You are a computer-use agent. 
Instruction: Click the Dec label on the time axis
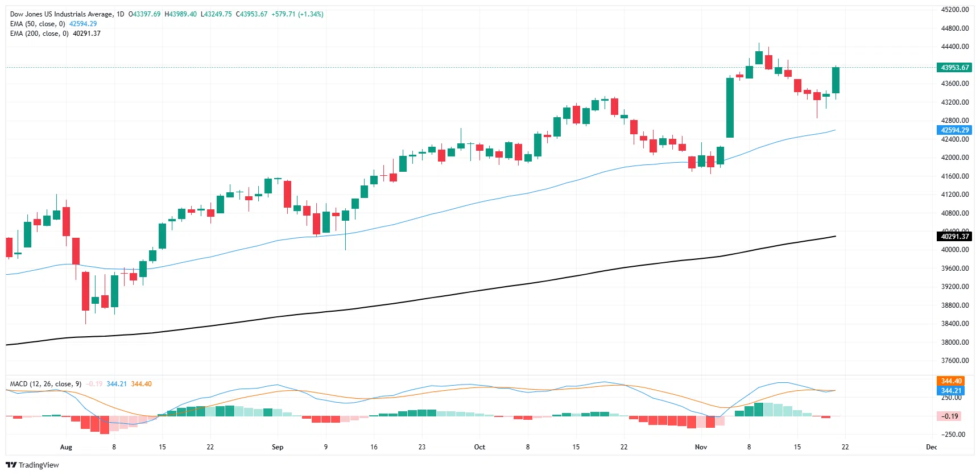[931, 447]
